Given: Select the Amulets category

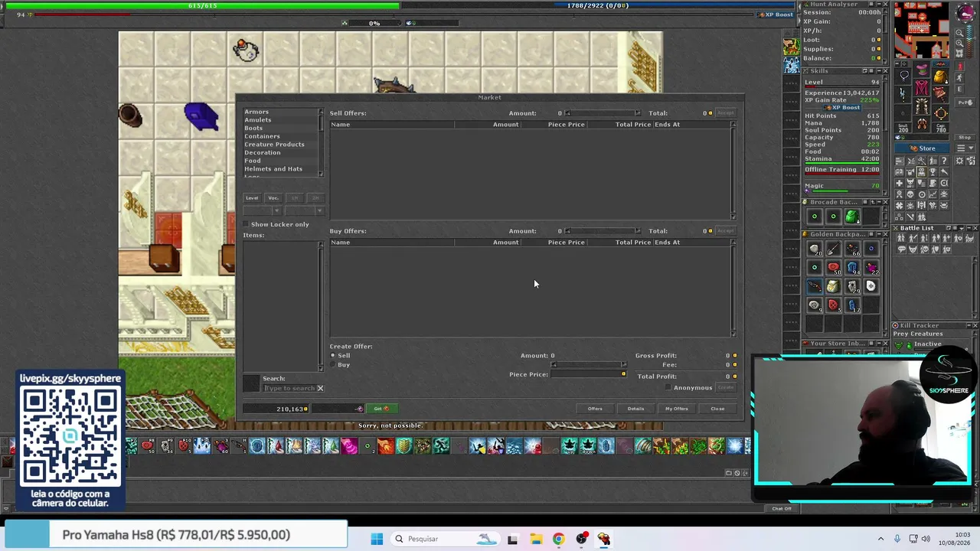Looking at the screenshot, I should pos(258,120).
